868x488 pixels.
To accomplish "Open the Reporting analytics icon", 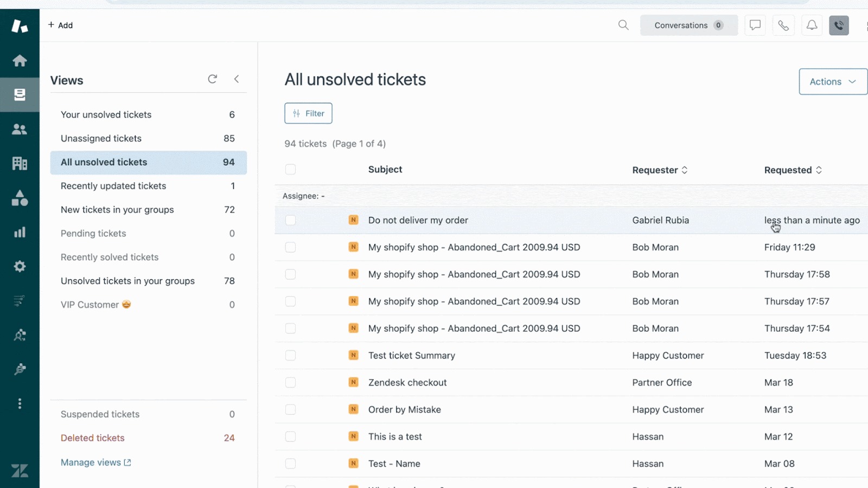I will click(x=20, y=232).
